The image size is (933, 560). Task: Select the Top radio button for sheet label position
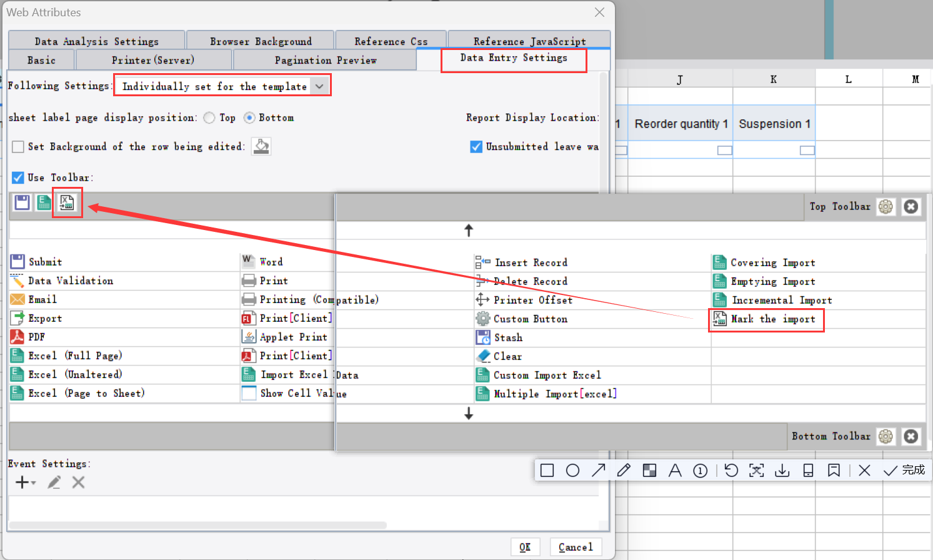(x=209, y=117)
